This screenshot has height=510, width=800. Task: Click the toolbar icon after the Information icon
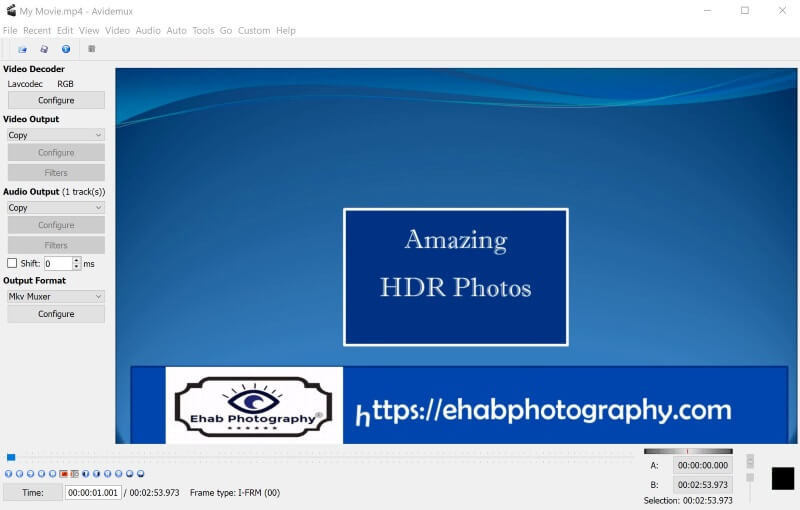click(x=92, y=49)
